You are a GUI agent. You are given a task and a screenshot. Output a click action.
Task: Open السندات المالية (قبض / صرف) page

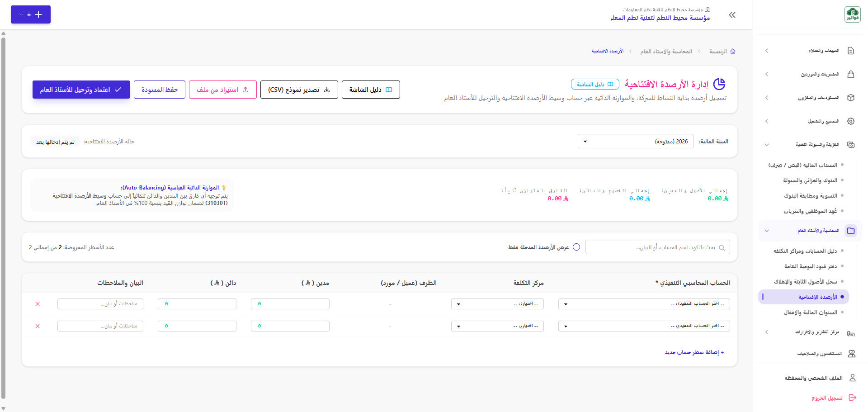coord(803,165)
